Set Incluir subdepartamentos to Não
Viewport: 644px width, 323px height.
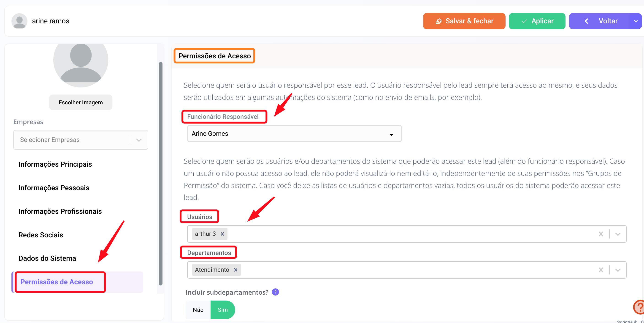click(198, 310)
